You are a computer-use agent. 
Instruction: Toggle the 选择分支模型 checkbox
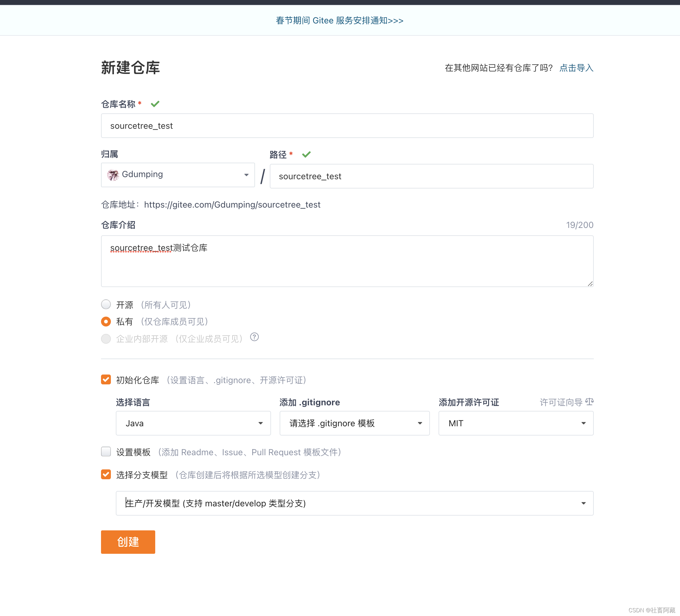pyautogui.click(x=106, y=474)
